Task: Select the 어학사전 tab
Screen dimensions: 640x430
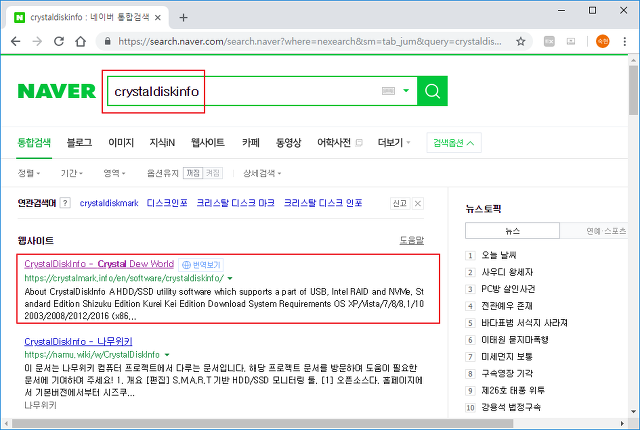Action: [334, 142]
